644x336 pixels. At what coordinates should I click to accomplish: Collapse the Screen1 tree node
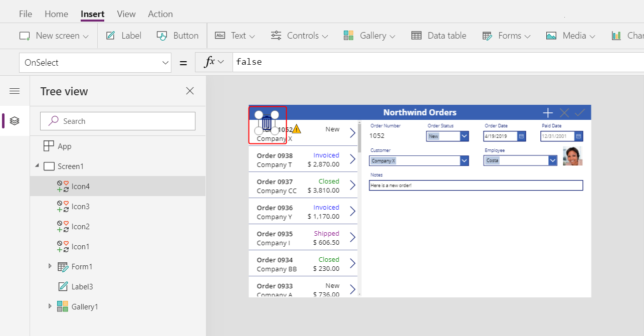coord(37,166)
